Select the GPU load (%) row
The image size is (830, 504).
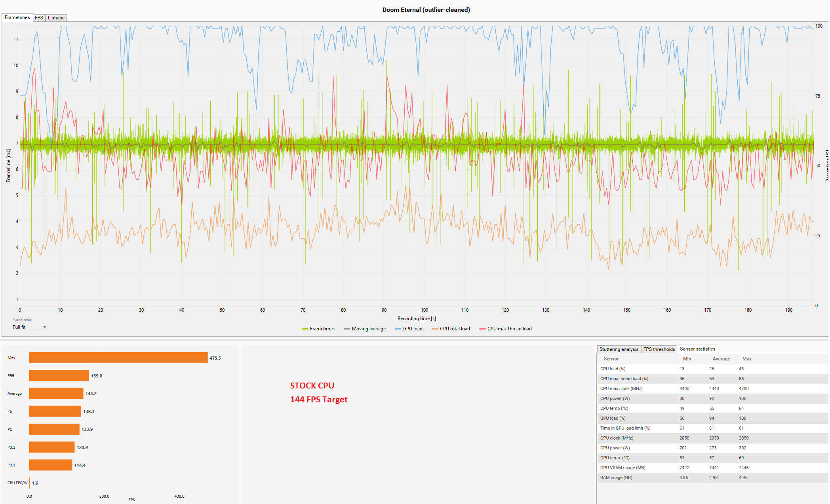pyautogui.click(x=712, y=418)
